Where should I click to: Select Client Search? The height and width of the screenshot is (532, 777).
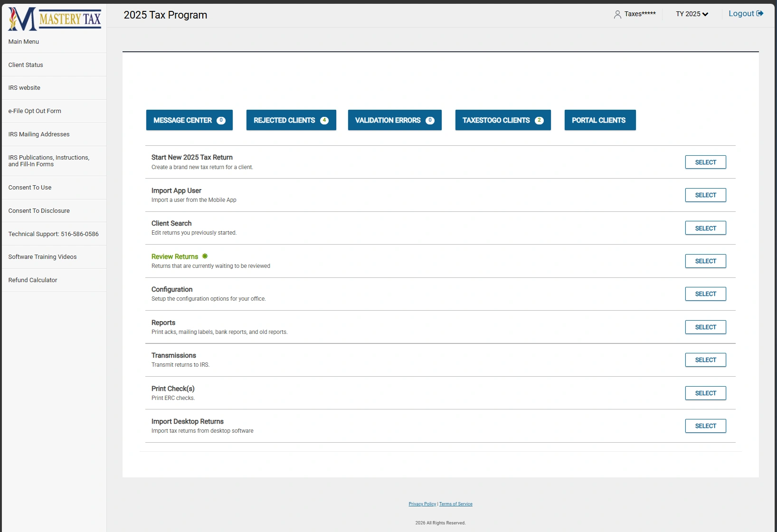click(x=705, y=228)
